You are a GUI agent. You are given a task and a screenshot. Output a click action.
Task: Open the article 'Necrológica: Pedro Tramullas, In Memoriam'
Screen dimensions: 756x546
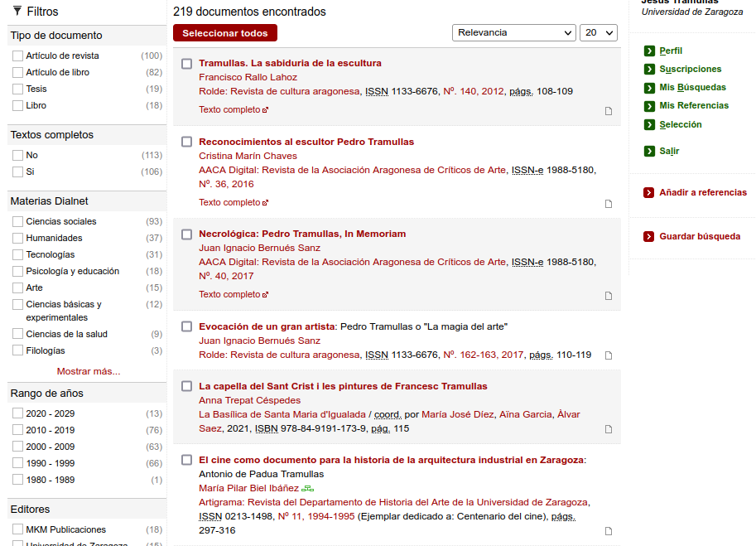tap(302, 234)
